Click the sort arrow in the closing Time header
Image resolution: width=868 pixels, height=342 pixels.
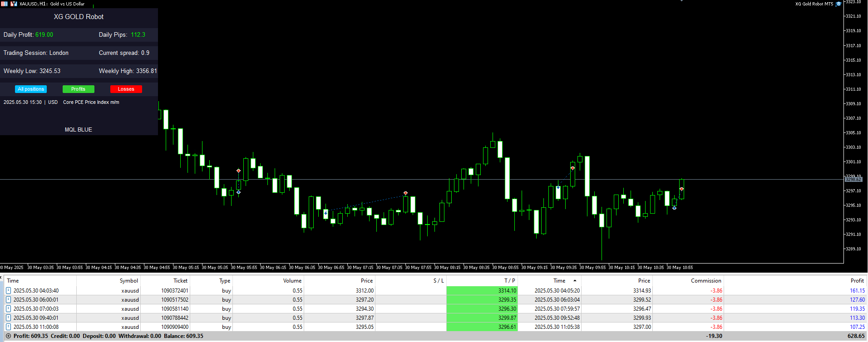(575, 281)
